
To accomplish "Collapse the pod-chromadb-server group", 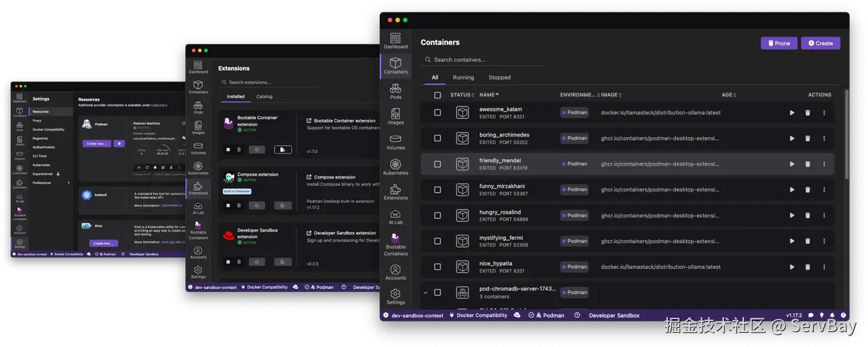I will click(x=425, y=293).
